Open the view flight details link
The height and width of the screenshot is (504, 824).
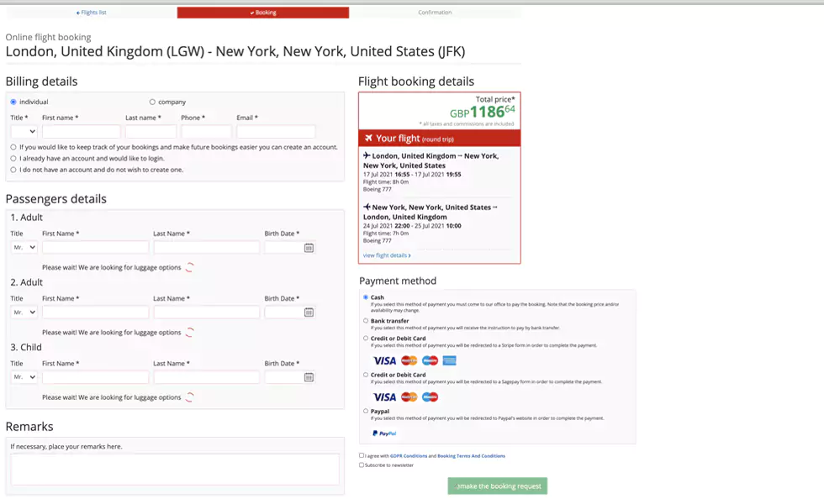click(388, 255)
